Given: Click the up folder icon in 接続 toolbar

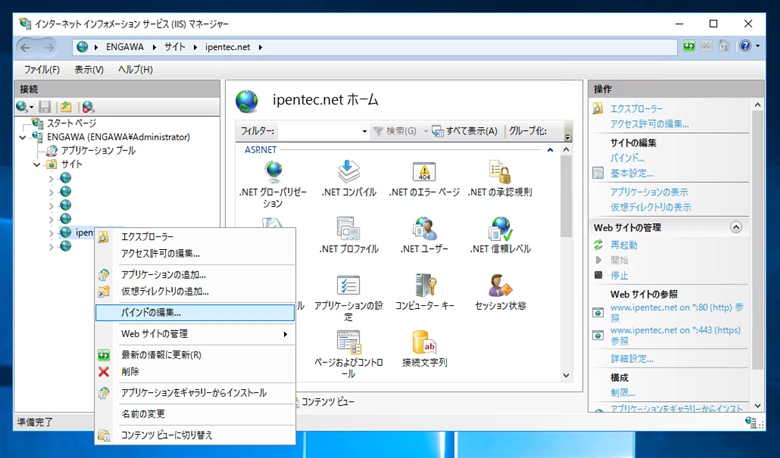Looking at the screenshot, I should [x=66, y=106].
